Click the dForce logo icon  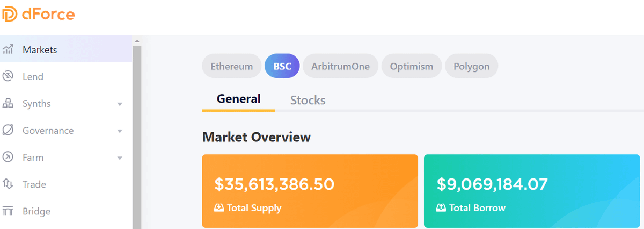[x=10, y=15]
